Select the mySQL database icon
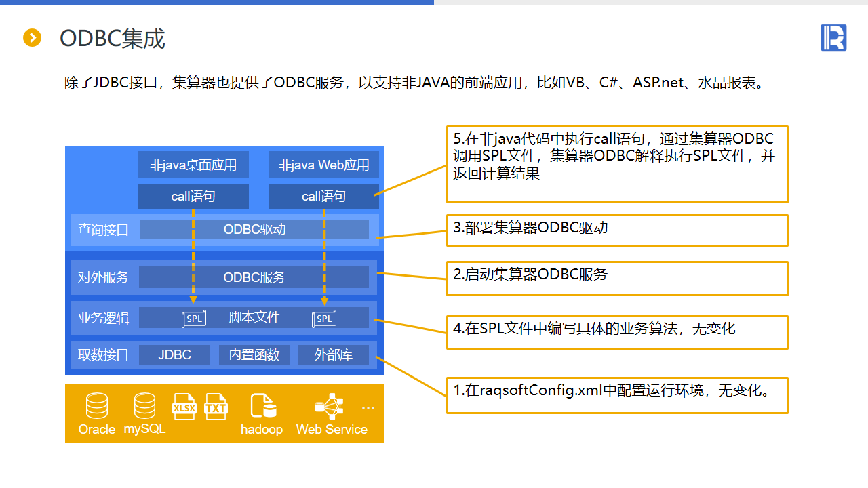 (x=144, y=406)
